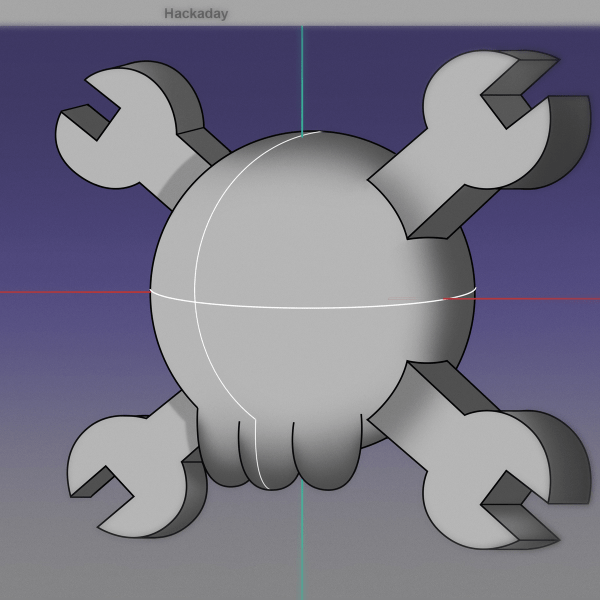The width and height of the screenshot is (600, 600).
Task: Click the cyan vertical axis above the sphere
Action: (x=301, y=80)
